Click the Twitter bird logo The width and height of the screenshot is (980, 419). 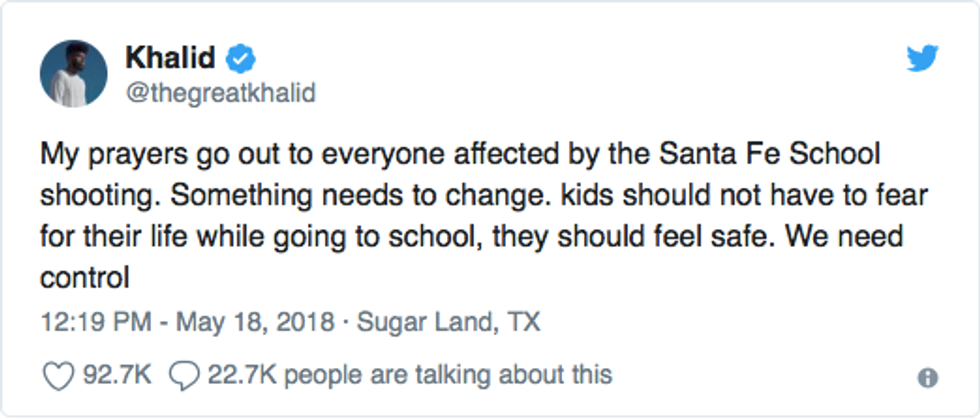[x=922, y=60]
